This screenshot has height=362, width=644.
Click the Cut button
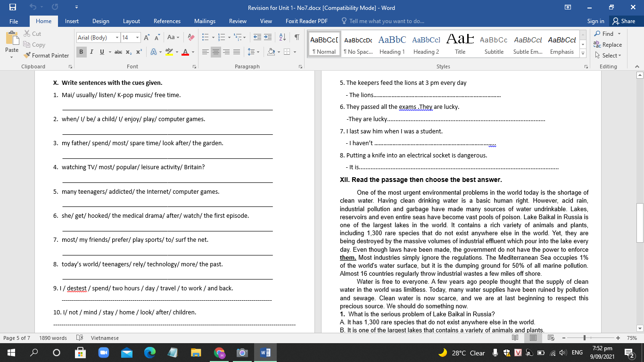click(33, 34)
